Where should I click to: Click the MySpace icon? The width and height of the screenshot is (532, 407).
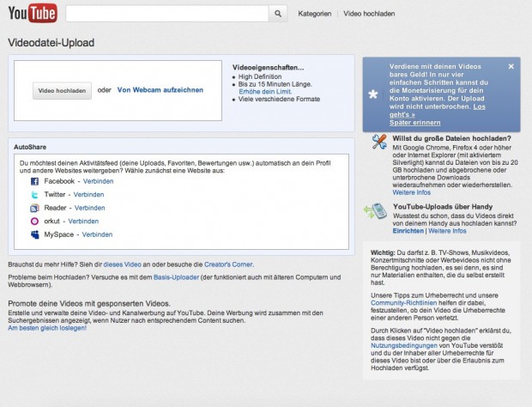click(34, 234)
